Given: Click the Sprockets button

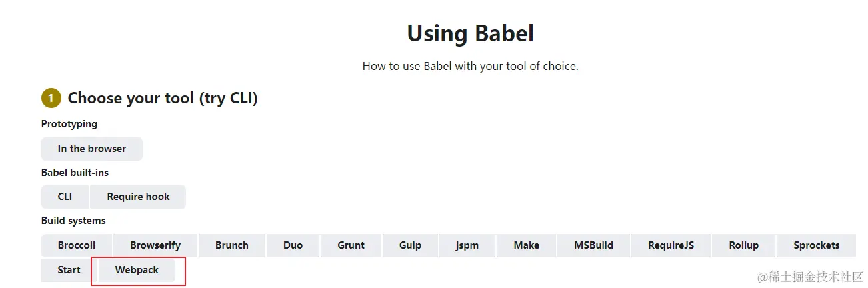Looking at the screenshot, I should [816, 245].
